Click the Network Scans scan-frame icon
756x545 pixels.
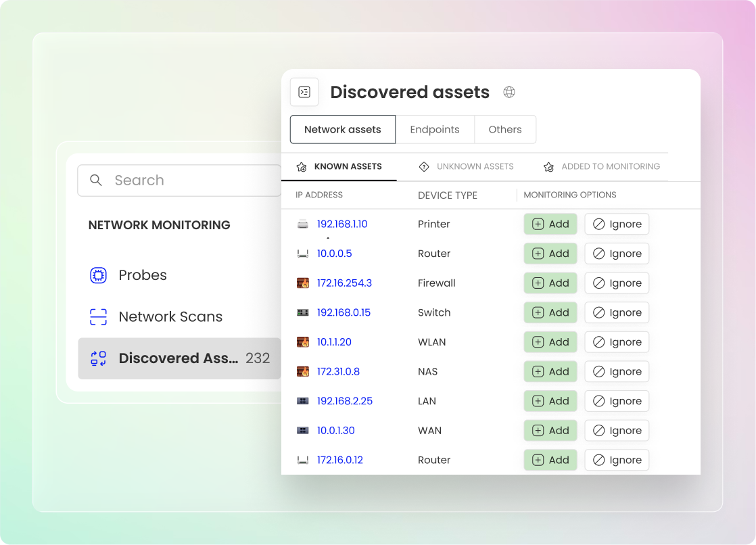pos(99,317)
